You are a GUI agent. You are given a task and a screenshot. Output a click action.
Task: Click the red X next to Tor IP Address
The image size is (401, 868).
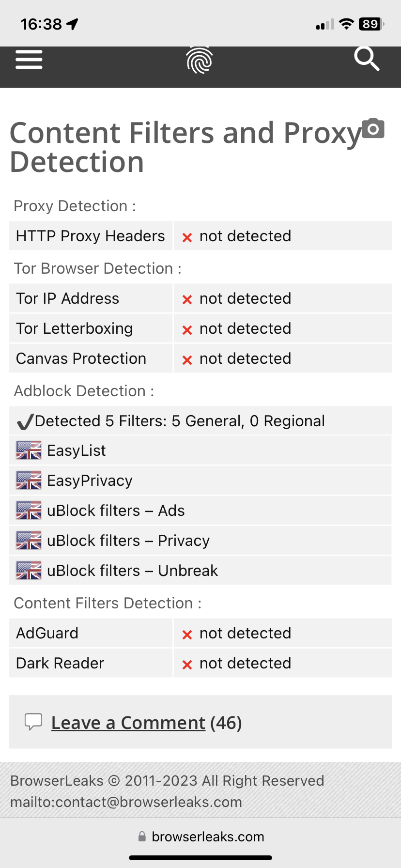(x=187, y=299)
